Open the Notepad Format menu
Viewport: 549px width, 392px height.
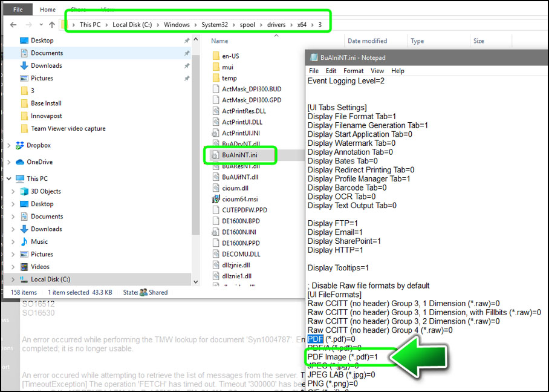(x=353, y=71)
